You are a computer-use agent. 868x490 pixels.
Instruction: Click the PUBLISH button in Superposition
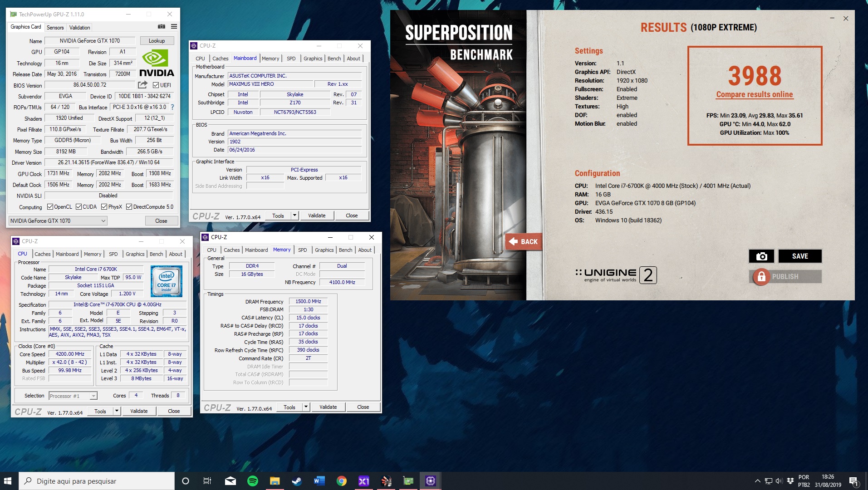tap(785, 277)
